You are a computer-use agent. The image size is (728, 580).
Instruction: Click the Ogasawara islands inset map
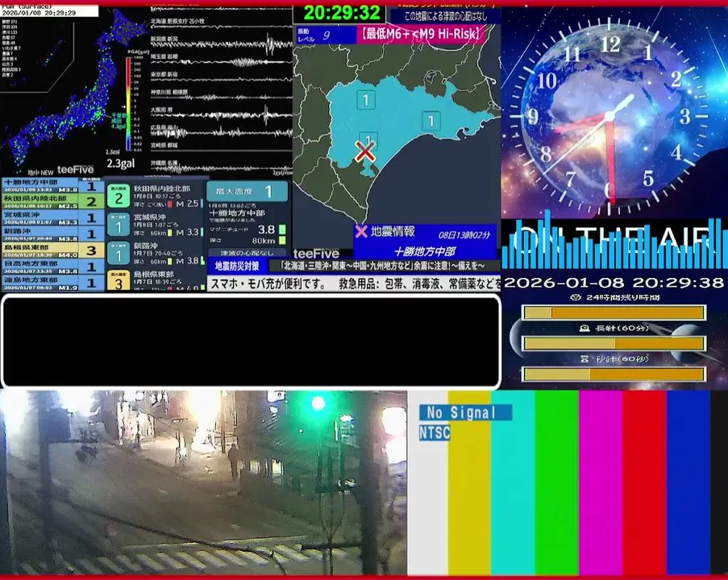pyautogui.click(x=36, y=55)
